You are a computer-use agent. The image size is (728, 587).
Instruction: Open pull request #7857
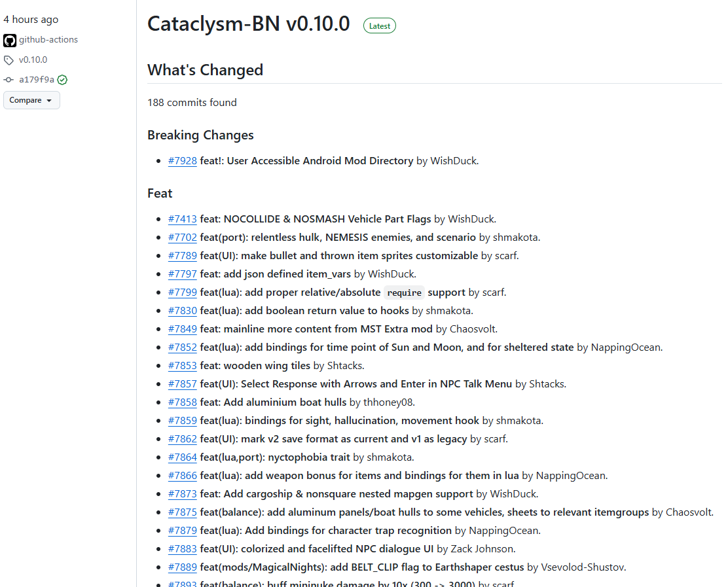point(183,384)
